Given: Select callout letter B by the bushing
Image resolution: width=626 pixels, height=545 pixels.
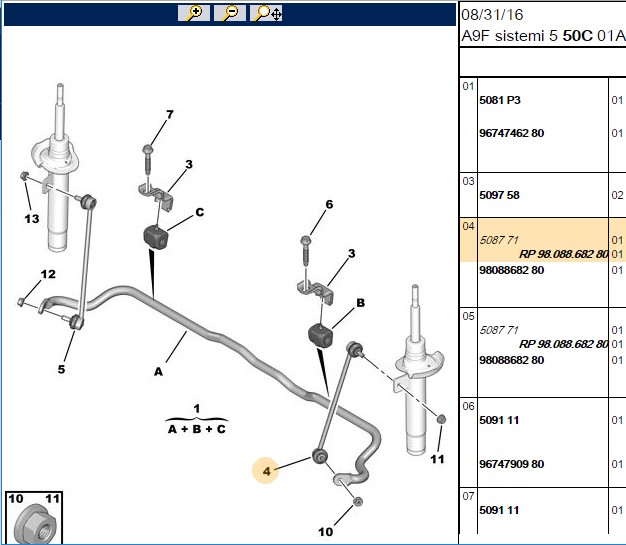Looking at the screenshot, I should (361, 303).
